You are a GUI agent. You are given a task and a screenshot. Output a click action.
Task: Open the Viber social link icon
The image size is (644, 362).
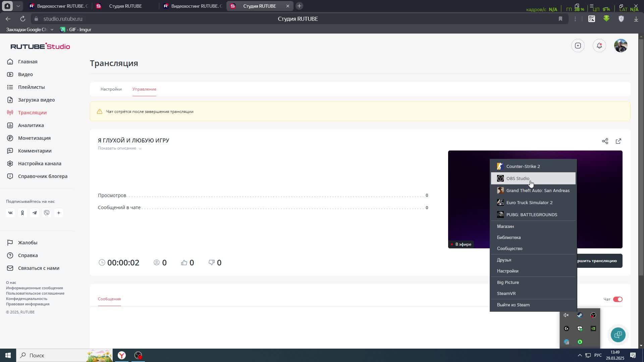click(47, 213)
